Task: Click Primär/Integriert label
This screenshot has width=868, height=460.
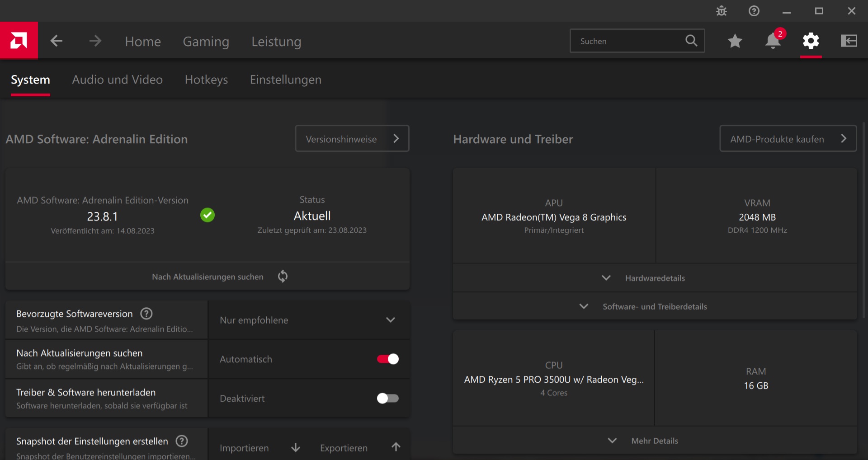Action: coord(554,230)
